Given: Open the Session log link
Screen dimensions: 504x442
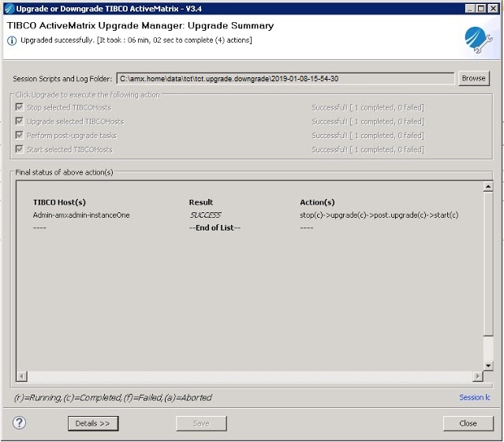Looking at the screenshot, I should pyautogui.click(x=475, y=398).
